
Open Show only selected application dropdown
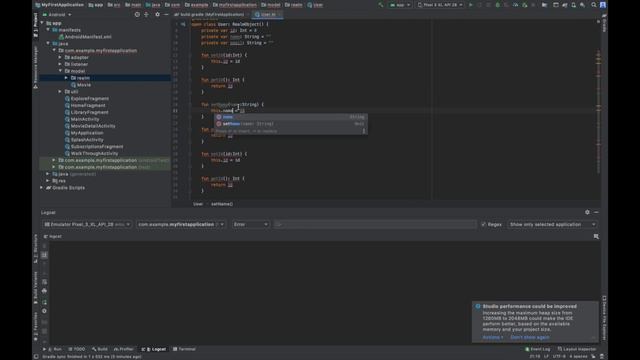point(552,224)
